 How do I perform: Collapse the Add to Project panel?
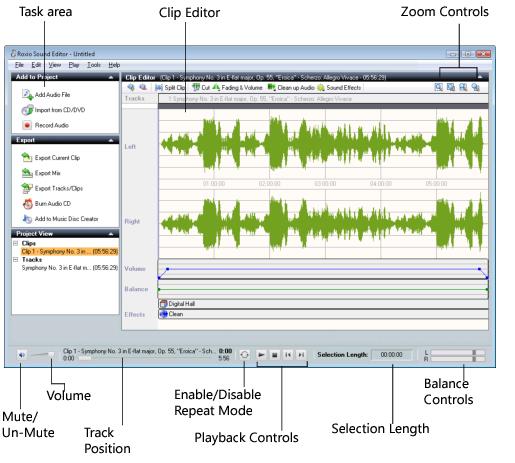tap(111, 77)
